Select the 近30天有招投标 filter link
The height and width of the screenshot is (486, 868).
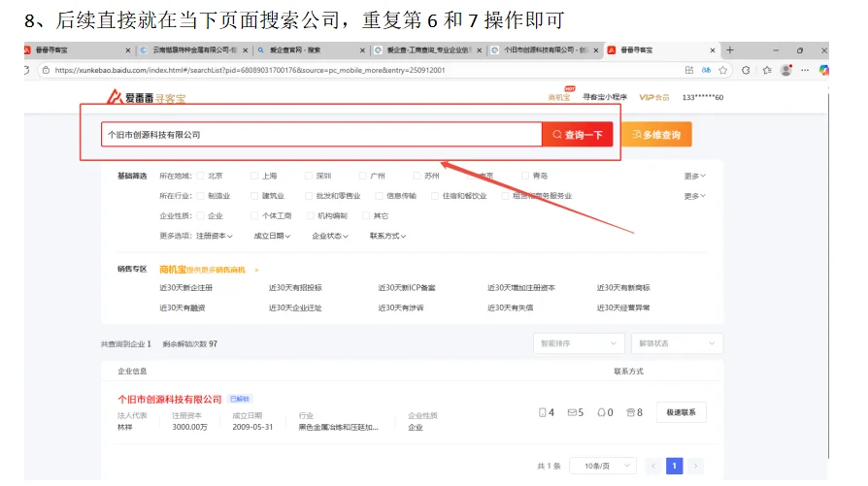(x=295, y=287)
